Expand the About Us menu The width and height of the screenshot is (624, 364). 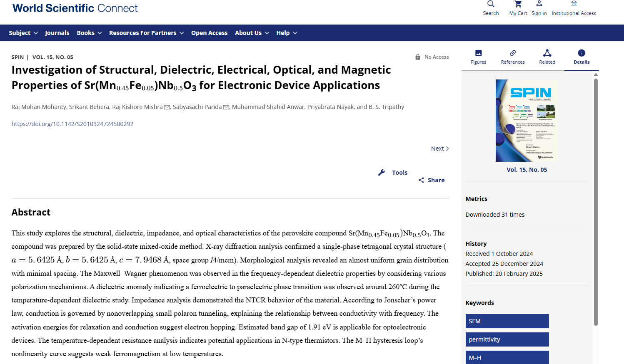click(x=252, y=33)
